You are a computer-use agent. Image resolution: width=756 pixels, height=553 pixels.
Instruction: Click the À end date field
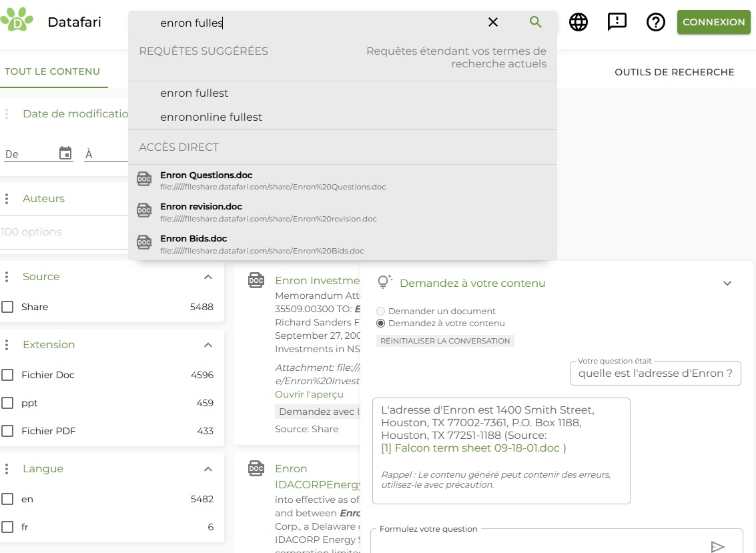click(x=106, y=154)
